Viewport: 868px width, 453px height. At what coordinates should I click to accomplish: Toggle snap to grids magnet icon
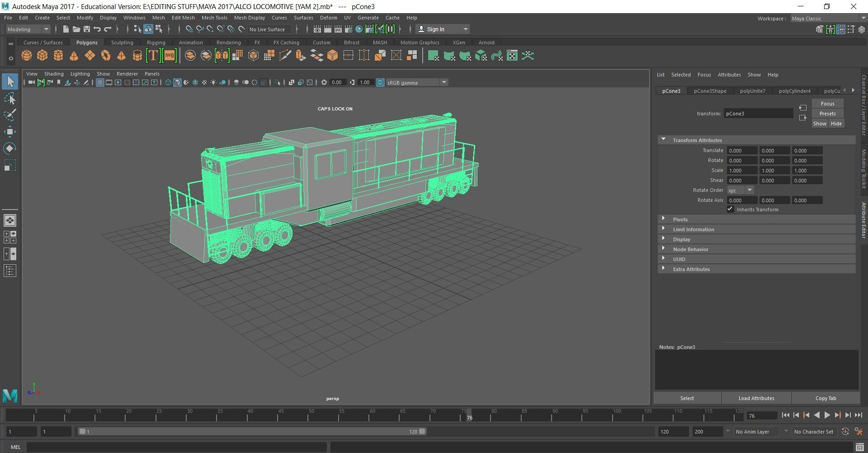click(x=189, y=29)
